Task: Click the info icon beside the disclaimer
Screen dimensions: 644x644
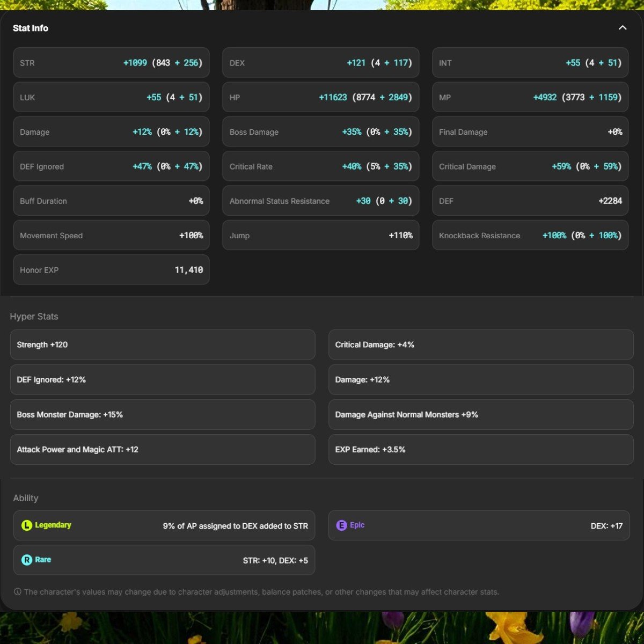Action: click(x=18, y=592)
